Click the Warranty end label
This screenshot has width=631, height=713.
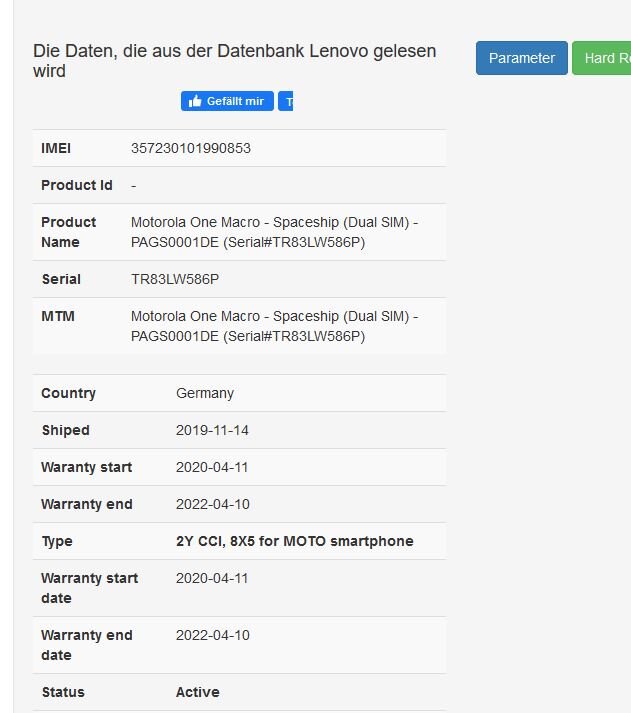coord(87,504)
